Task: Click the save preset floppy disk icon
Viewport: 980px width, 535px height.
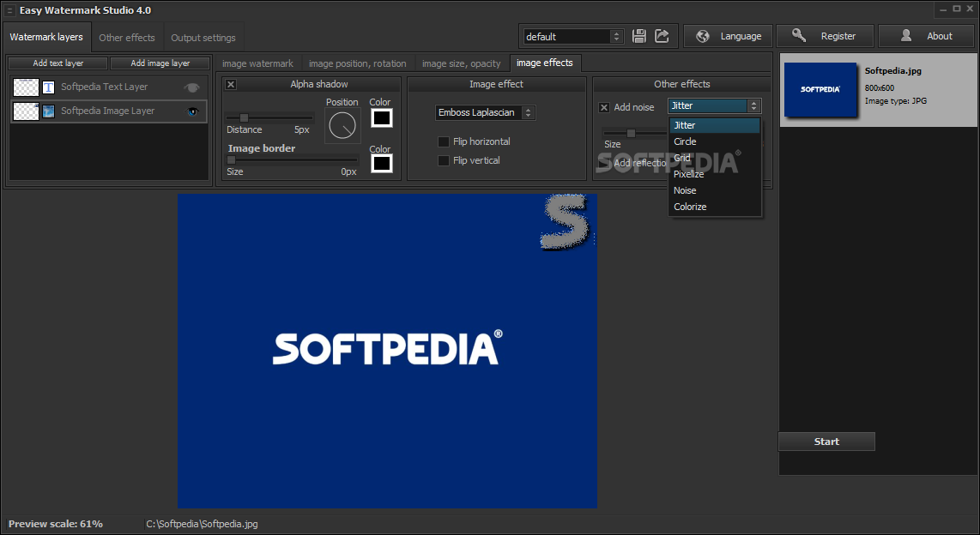Action: pyautogui.click(x=638, y=36)
